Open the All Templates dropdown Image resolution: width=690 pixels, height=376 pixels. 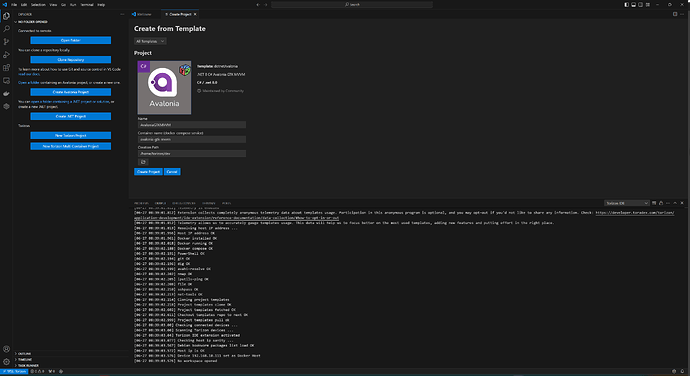(x=150, y=41)
